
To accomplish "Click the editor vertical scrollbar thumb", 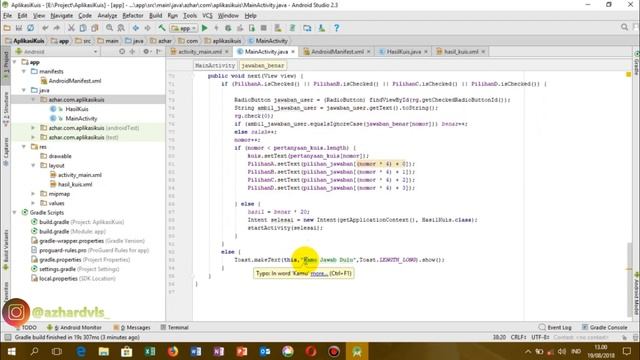I will [x=629, y=280].
